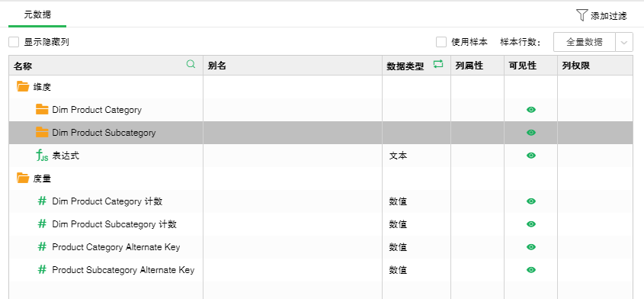Click the hash icon beside Product Subcategory Alternate Key
The width and height of the screenshot is (644, 299).
(x=42, y=270)
